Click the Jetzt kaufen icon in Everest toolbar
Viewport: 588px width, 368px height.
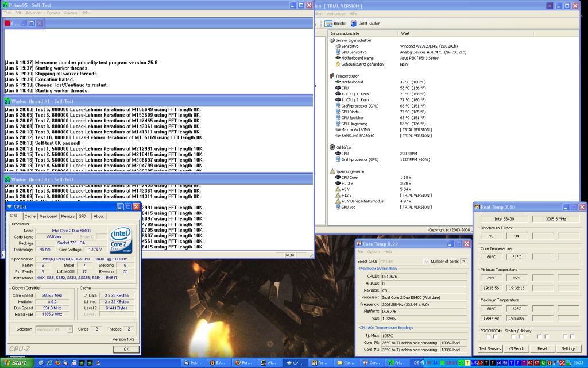(x=354, y=23)
